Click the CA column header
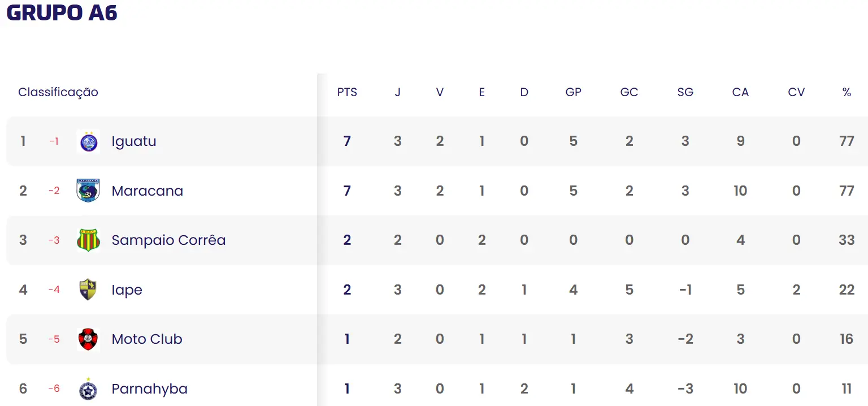868x406 pixels. (x=740, y=92)
